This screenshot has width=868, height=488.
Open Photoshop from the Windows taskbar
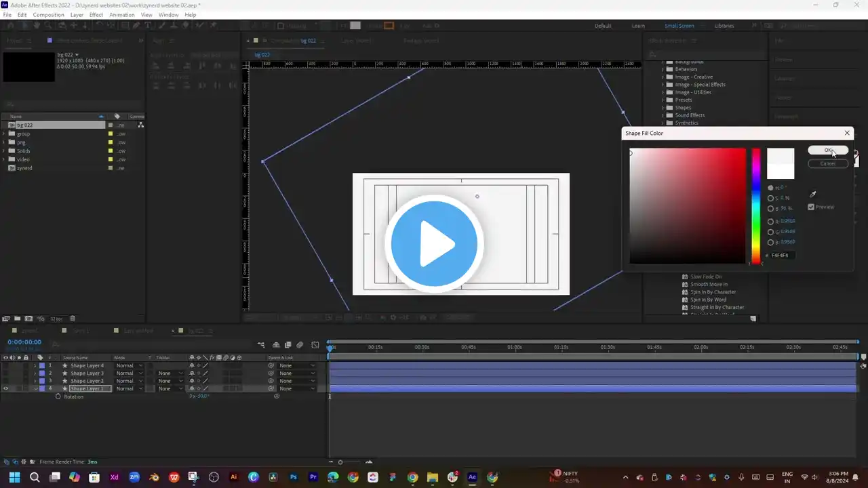point(294,477)
